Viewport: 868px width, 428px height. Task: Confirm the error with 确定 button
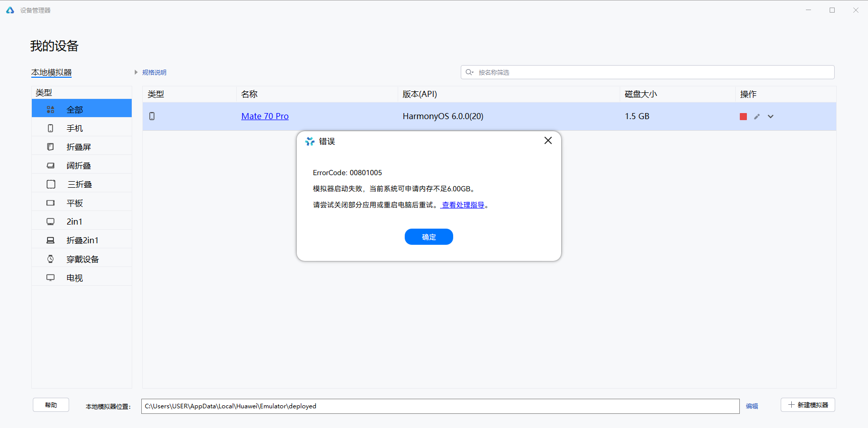pos(429,237)
